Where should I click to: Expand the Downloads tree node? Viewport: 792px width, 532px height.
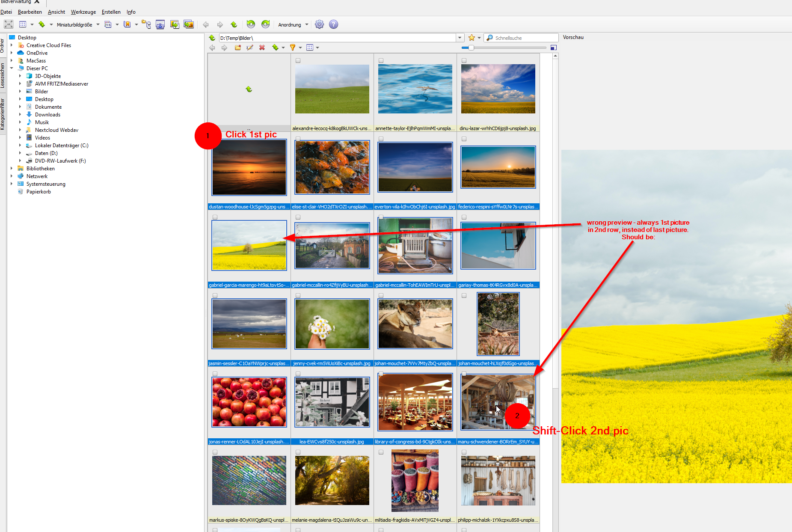[20, 114]
